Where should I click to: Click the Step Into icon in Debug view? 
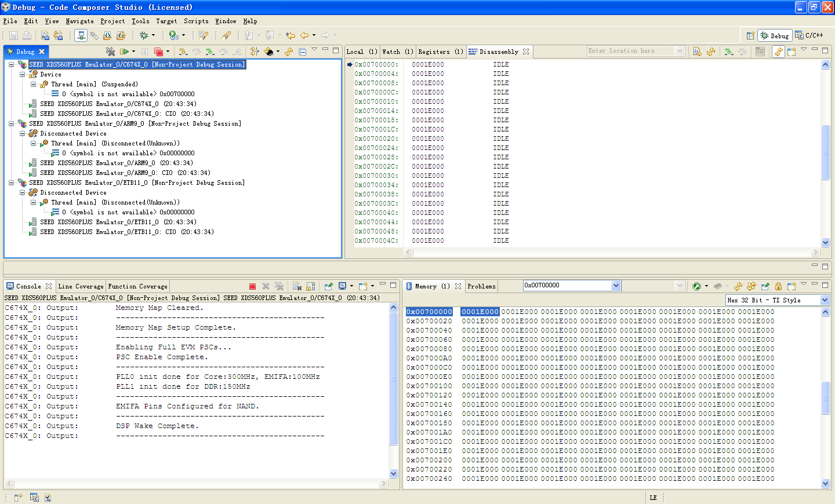pyautogui.click(x=183, y=52)
